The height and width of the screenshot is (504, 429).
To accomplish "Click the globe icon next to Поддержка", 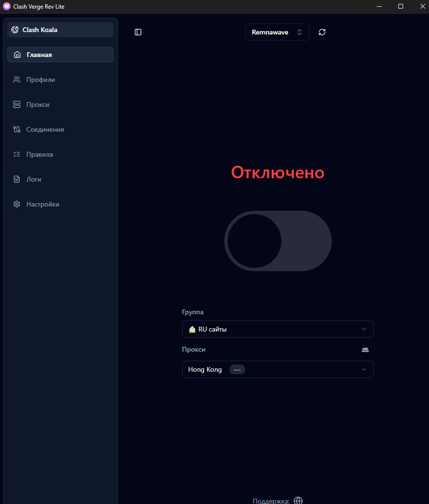I will (x=298, y=500).
